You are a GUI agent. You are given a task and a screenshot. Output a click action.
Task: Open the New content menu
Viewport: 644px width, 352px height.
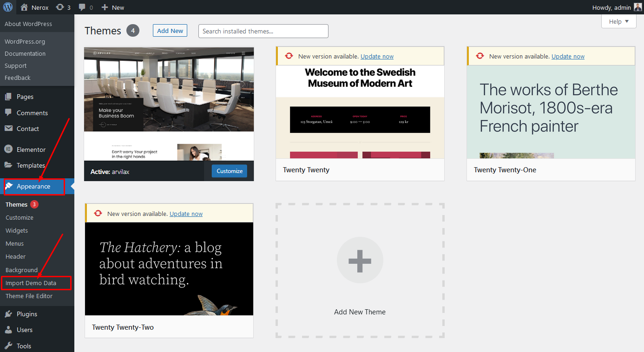[112, 7]
